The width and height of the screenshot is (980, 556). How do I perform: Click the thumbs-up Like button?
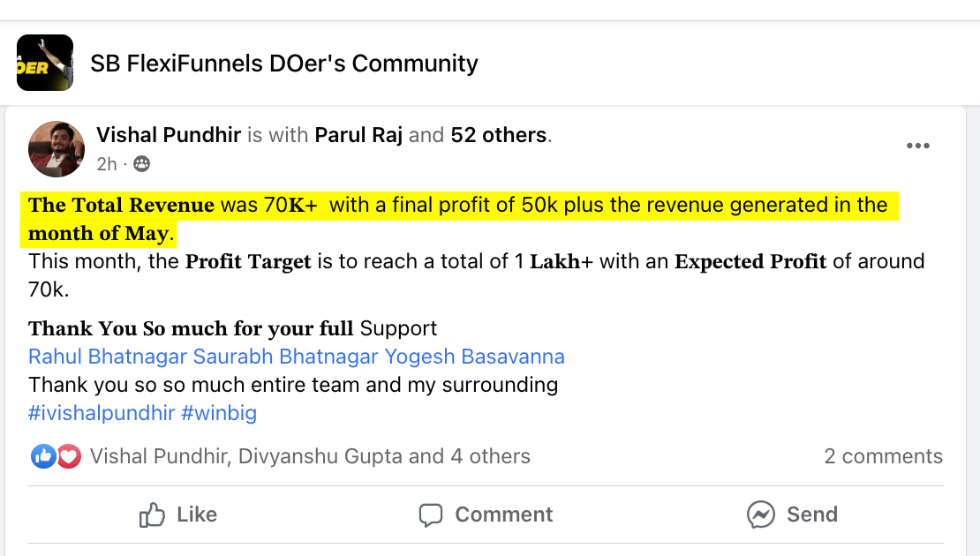click(178, 515)
